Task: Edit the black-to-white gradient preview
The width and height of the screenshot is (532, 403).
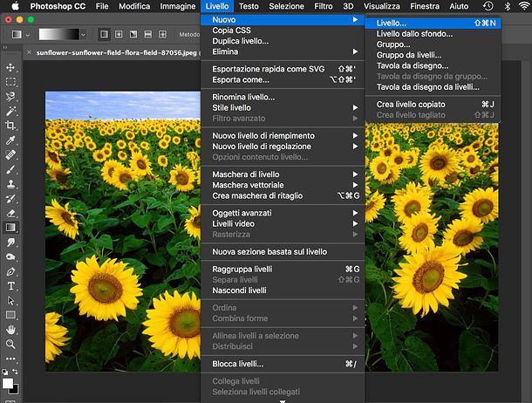Action: [59, 34]
